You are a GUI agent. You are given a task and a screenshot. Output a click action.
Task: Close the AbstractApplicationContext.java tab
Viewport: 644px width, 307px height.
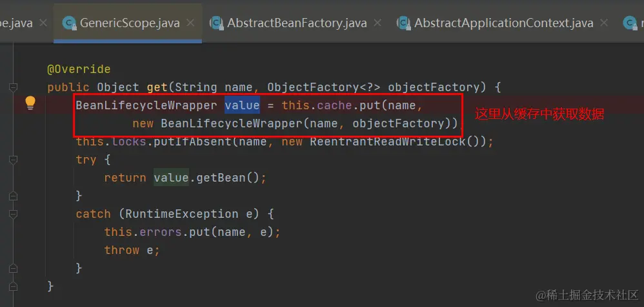[604, 23]
